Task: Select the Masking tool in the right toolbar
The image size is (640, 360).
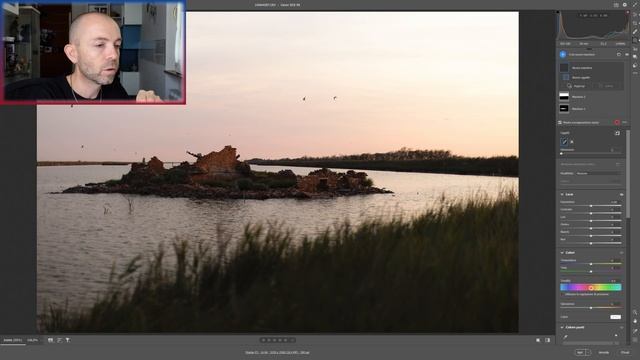Action: tap(635, 40)
